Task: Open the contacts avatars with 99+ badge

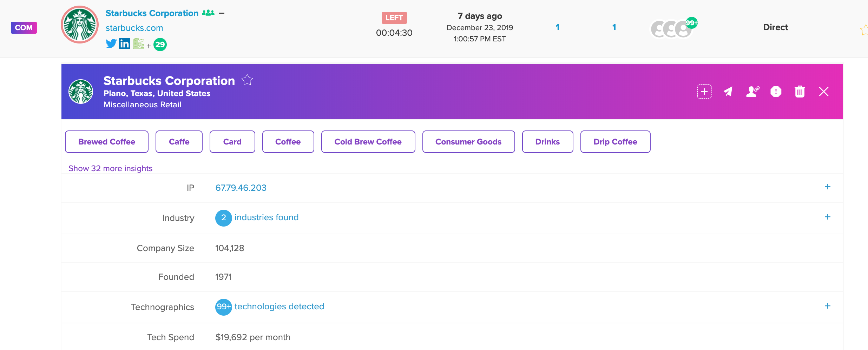Action: [x=673, y=27]
